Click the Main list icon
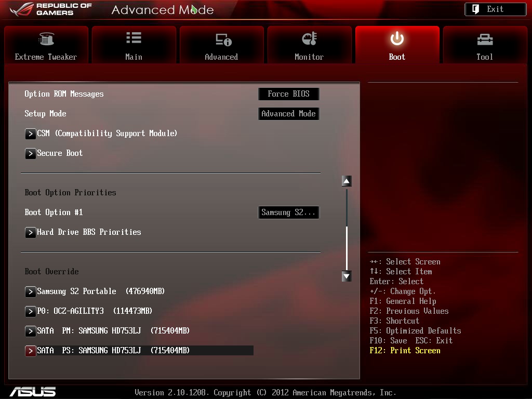 134,37
